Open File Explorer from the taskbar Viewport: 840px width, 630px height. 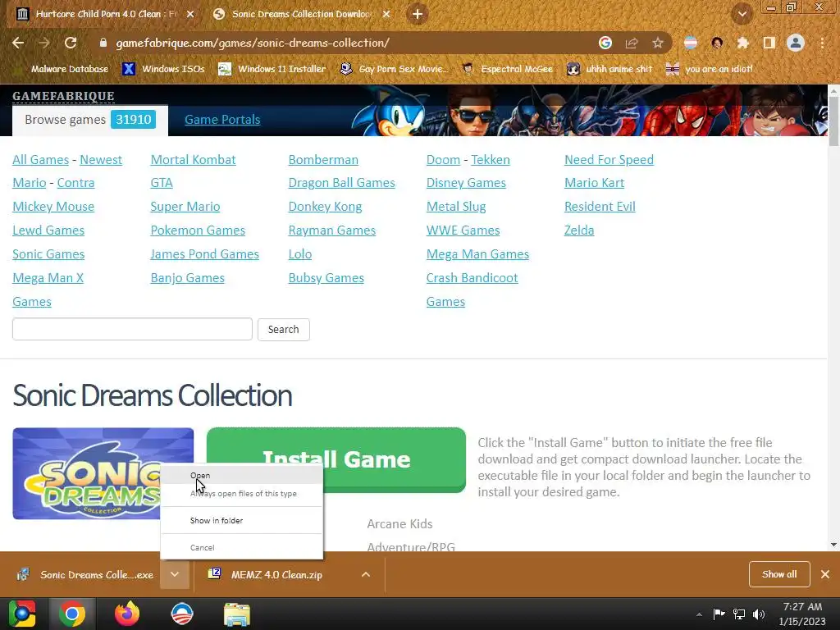click(x=237, y=614)
